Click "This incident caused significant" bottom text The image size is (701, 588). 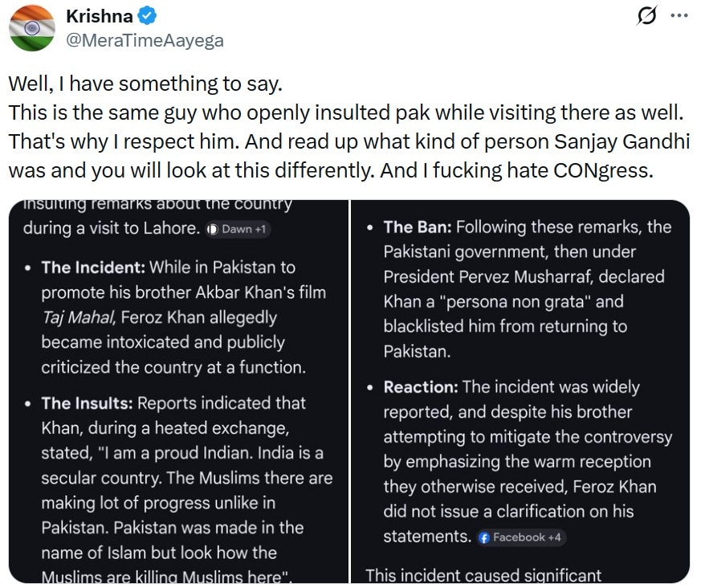(483, 575)
